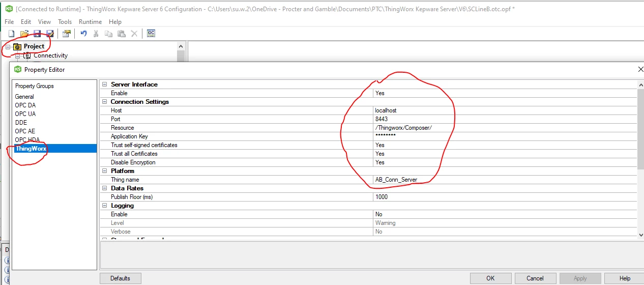
Task: Edit the Host field localhost
Action: pyautogui.click(x=505, y=110)
